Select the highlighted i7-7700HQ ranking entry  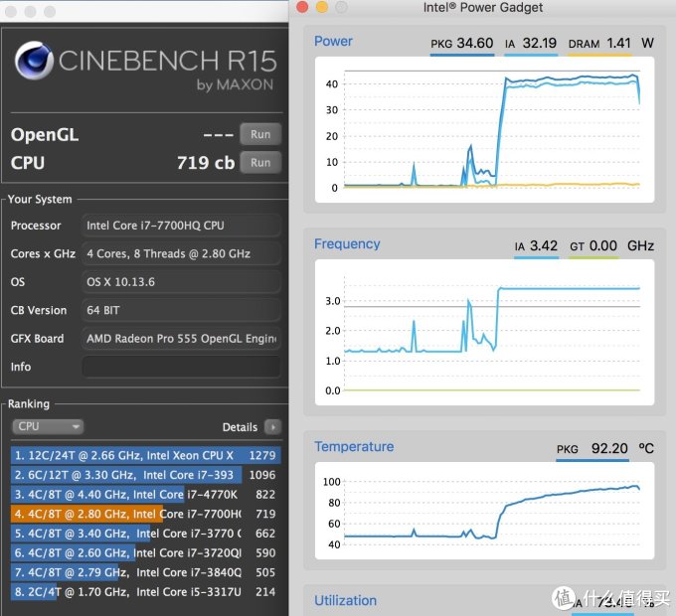tap(145, 514)
